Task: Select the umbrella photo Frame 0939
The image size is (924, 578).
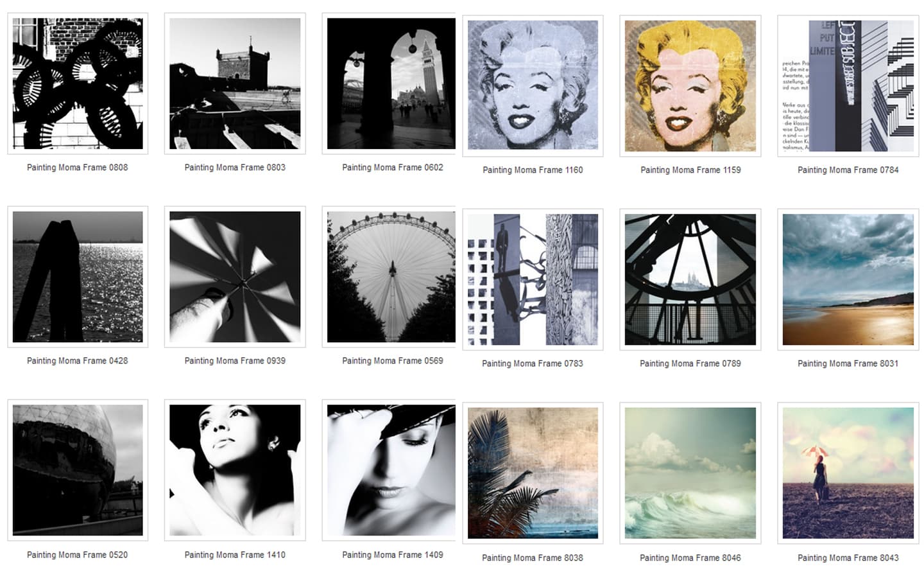Action: coord(235,277)
